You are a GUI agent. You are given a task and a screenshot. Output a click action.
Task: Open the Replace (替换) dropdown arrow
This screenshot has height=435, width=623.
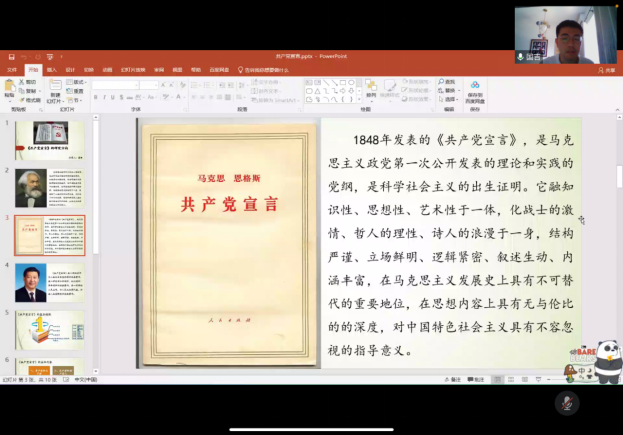click(459, 91)
